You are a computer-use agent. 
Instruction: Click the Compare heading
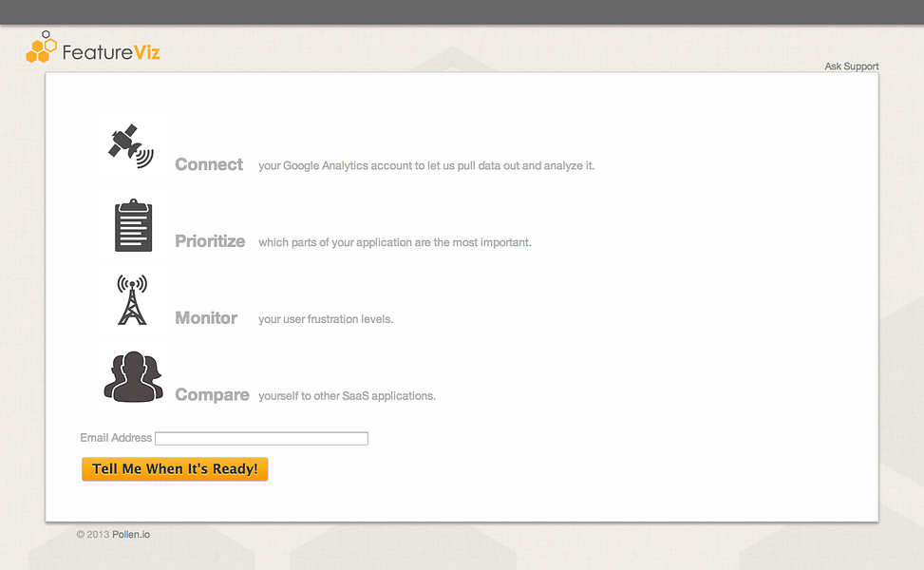pos(212,394)
